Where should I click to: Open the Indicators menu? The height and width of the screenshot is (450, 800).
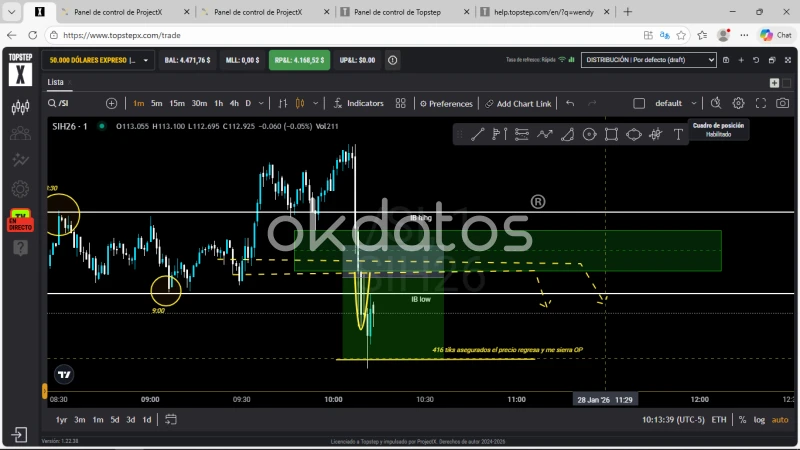[x=358, y=103]
